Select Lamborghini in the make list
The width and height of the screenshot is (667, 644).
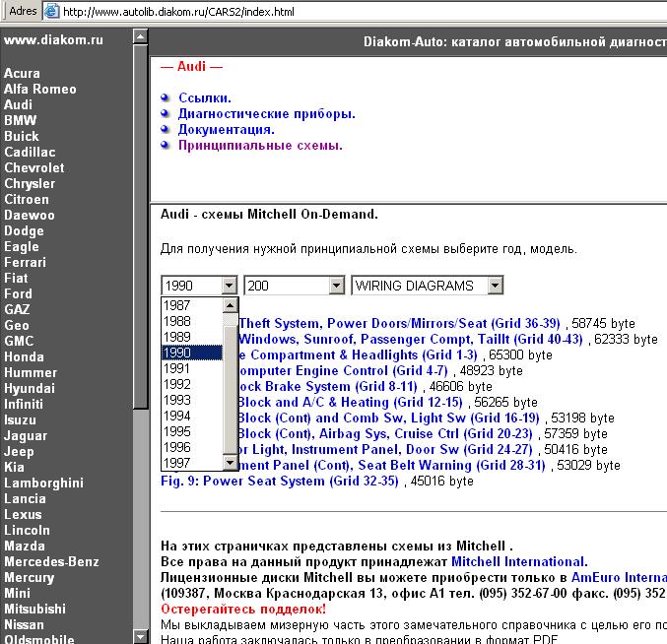pyautogui.click(x=43, y=483)
